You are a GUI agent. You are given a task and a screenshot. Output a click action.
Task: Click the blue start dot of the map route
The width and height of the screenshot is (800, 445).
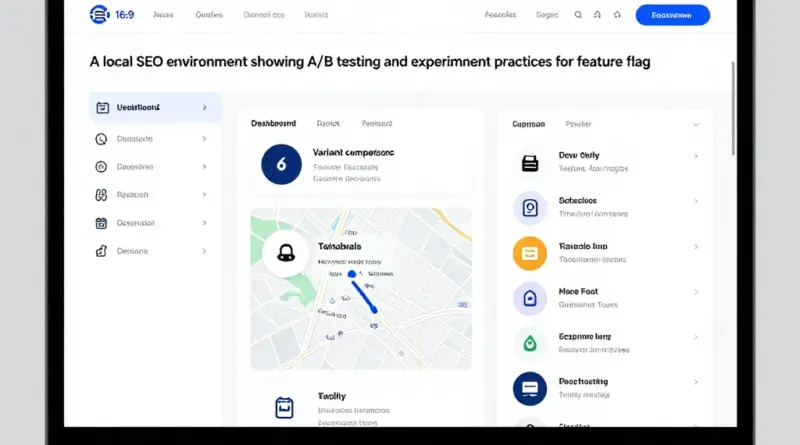pos(352,274)
